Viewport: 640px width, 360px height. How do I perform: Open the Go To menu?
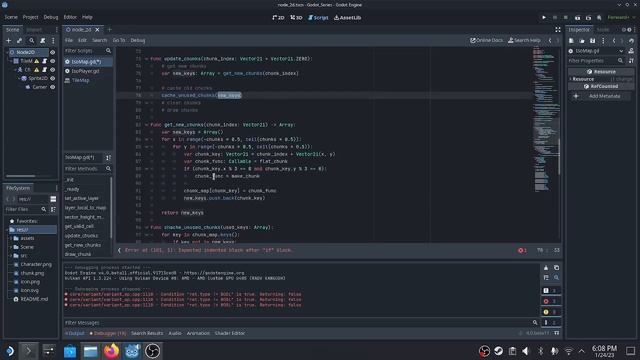(119, 40)
